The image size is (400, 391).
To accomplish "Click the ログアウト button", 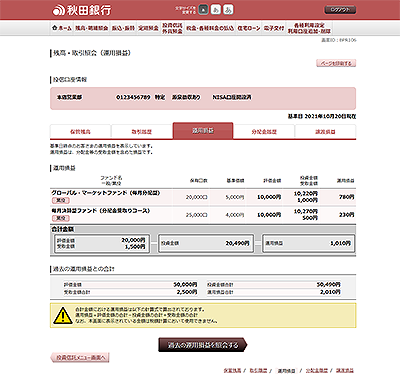I will coord(340,10).
